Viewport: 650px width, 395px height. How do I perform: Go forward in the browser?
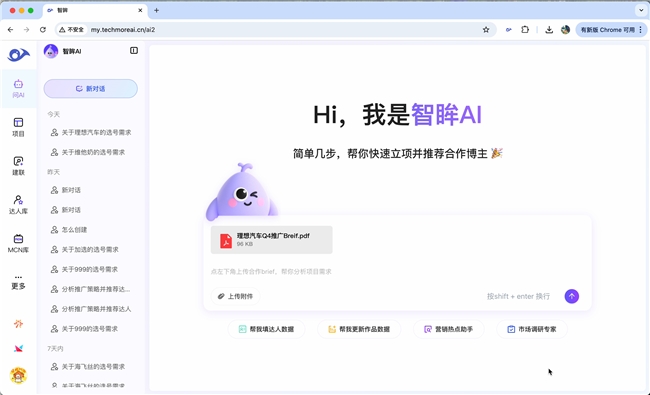[27, 30]
